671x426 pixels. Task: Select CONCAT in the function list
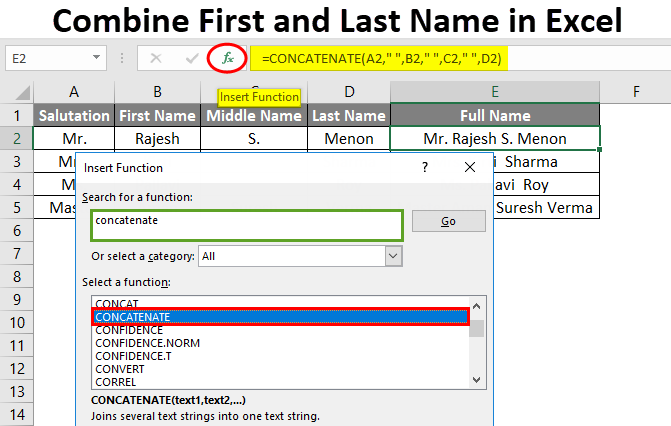(x=280, y=303)
